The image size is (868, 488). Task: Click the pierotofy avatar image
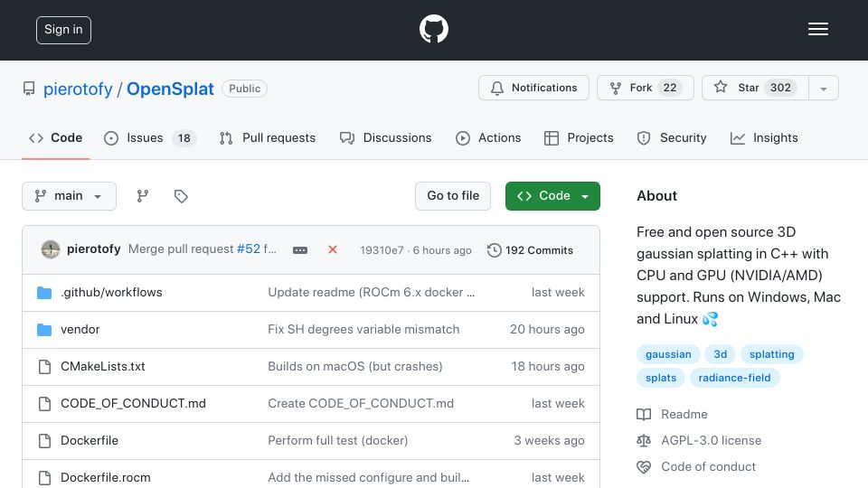(x=51, y=249)
